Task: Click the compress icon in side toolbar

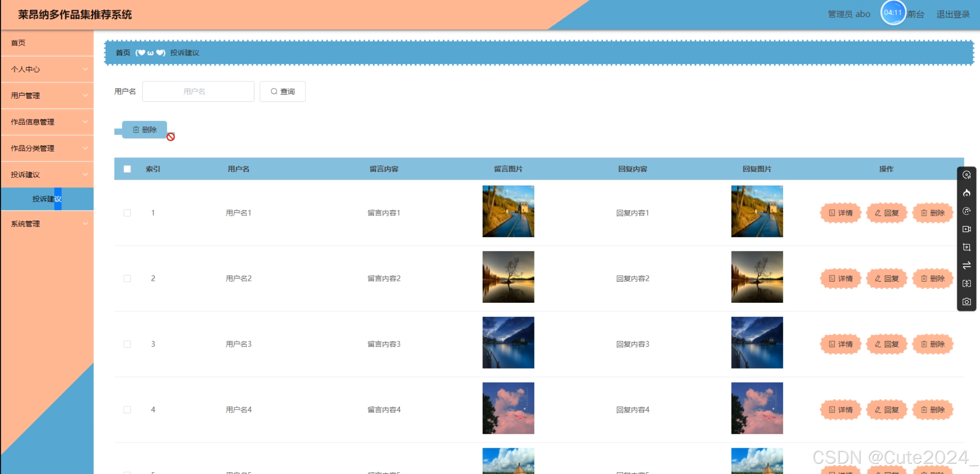Action: (966, 284)
